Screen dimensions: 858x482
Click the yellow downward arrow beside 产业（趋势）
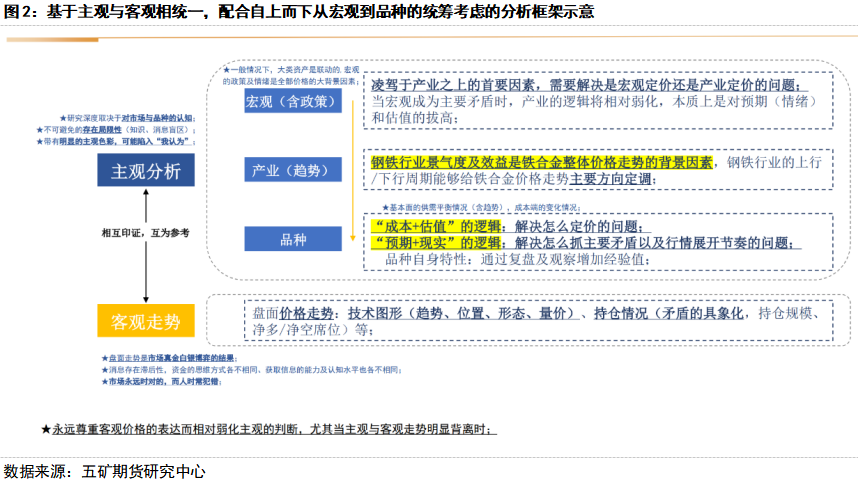coord(351,170)
